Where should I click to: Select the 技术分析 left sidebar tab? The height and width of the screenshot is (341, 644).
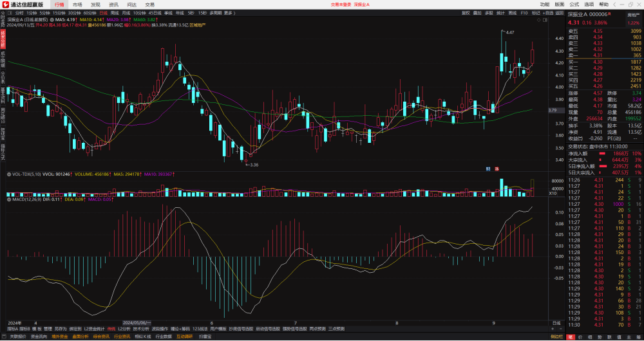pyautogui.click(x=3, y=40)
